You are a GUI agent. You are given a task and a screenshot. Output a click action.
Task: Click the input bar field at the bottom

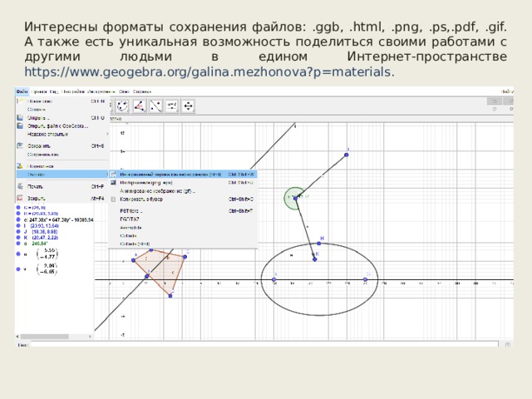(x=264, y=344)
